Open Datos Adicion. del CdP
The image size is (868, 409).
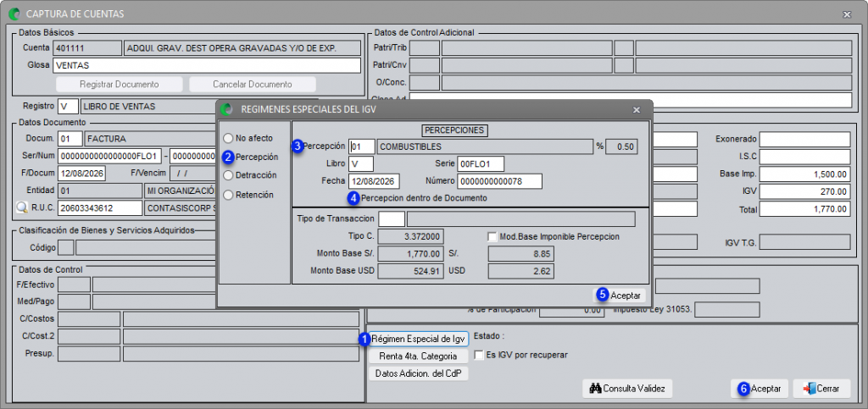(419, 373)
